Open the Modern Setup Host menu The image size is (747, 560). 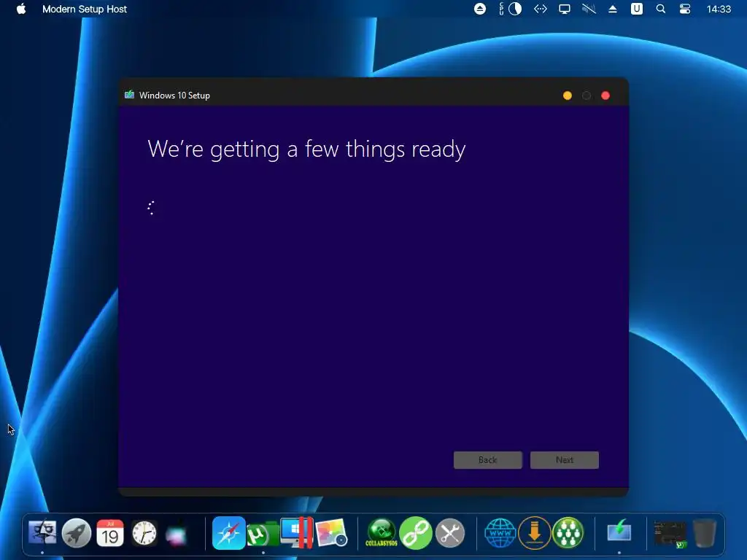pyautogui.click(x=85, y=9)
